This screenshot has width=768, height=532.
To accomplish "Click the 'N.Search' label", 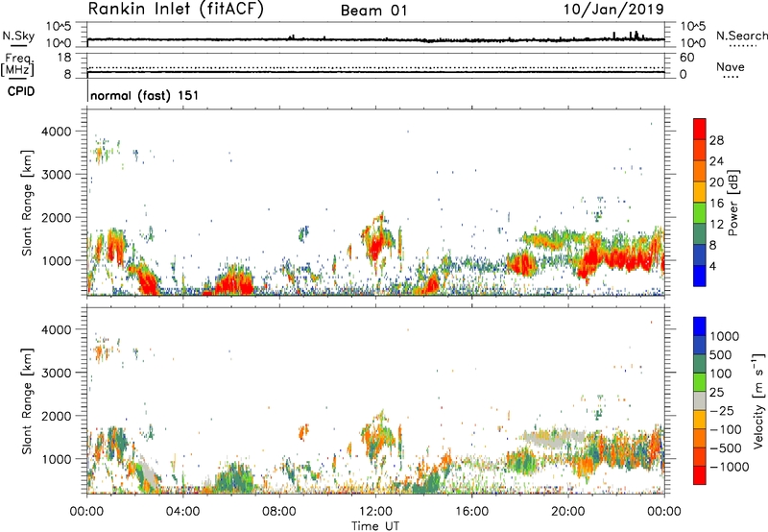I will 742,36.
